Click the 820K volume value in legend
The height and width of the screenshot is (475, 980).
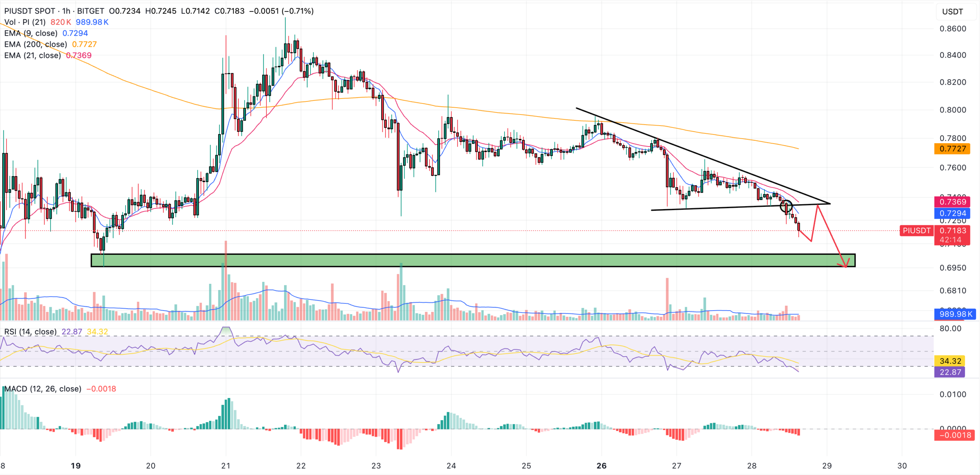(60, 22)
